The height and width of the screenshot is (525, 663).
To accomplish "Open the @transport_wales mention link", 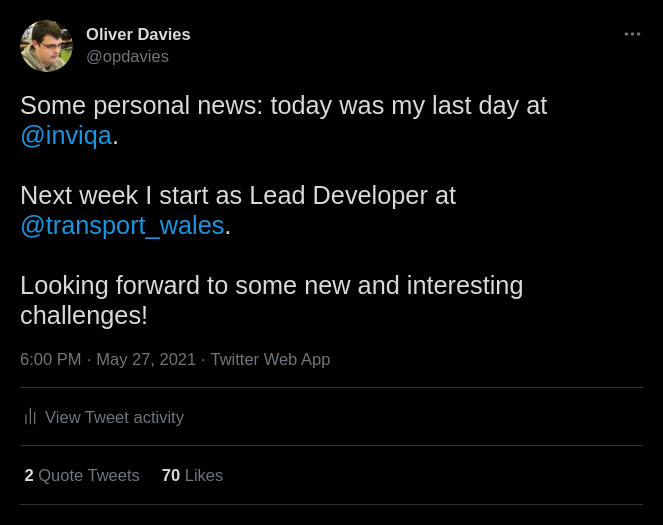I will pyautogui.click(x=122, y=225).
